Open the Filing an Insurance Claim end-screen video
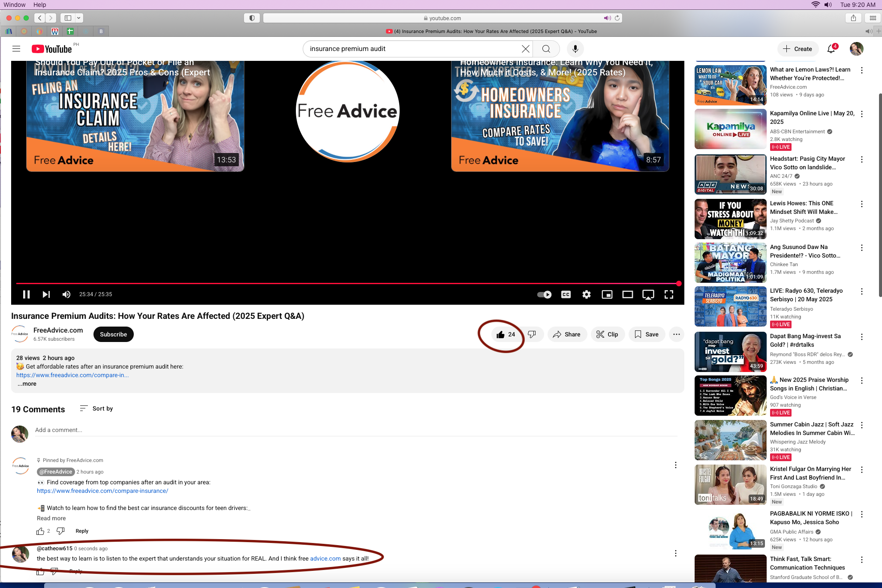The height and width of the screenshot is (588, 882). coord(135,116)
